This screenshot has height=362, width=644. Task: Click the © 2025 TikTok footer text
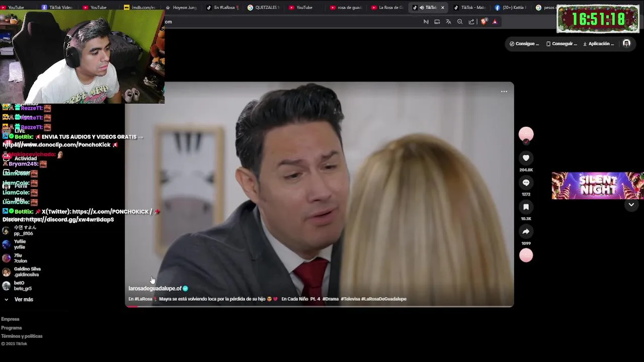point(14,344)
